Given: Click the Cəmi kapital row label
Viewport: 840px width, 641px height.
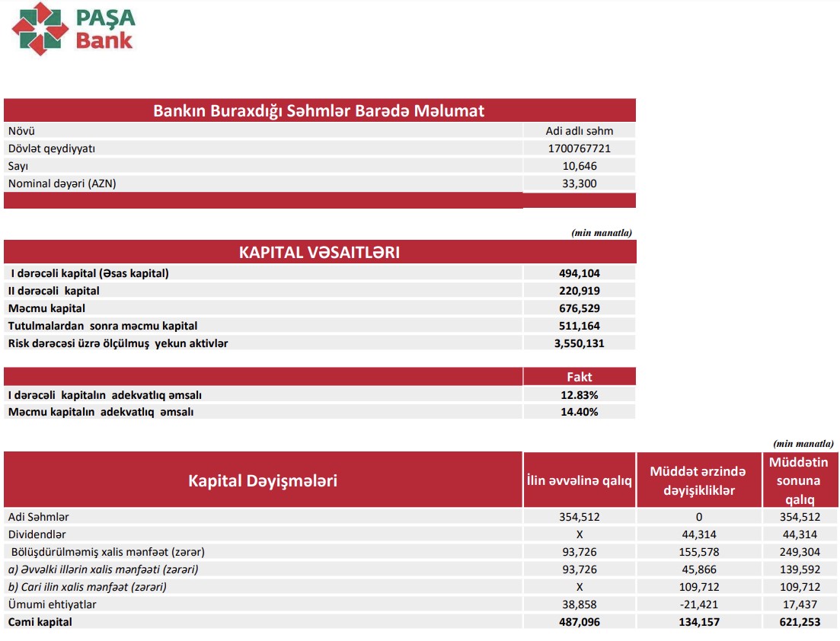Looking at the screenshot, I should tap(41, 622).
